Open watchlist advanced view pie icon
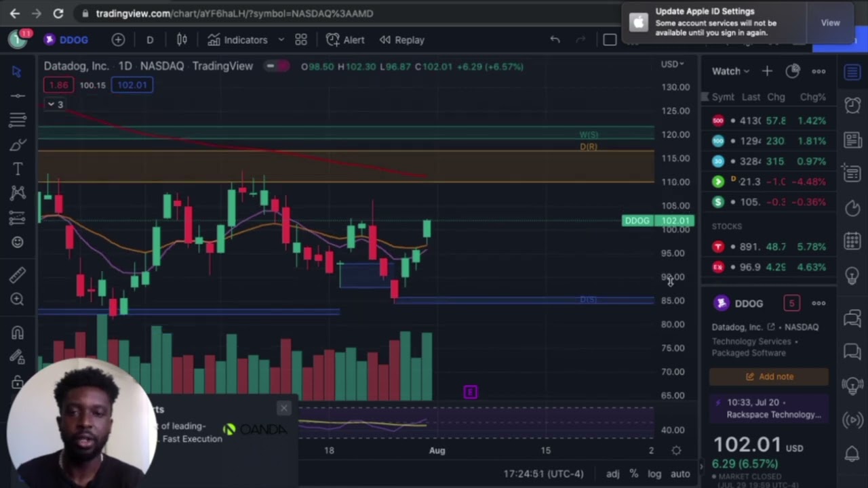The image size is (868, 488). tap(793, 71)
